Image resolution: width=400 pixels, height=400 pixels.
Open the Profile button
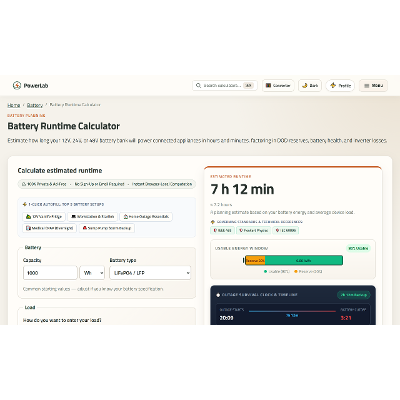[x=340, y=86]
